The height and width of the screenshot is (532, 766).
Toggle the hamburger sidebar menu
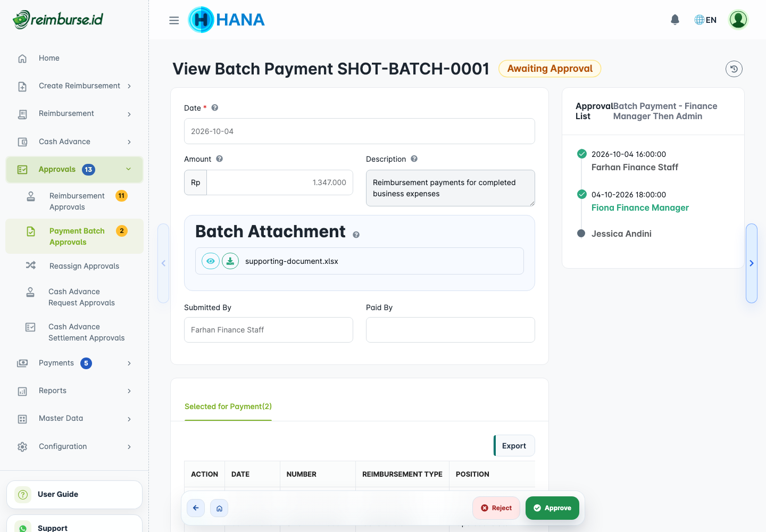pyautogui.click(x=174, y=20)
